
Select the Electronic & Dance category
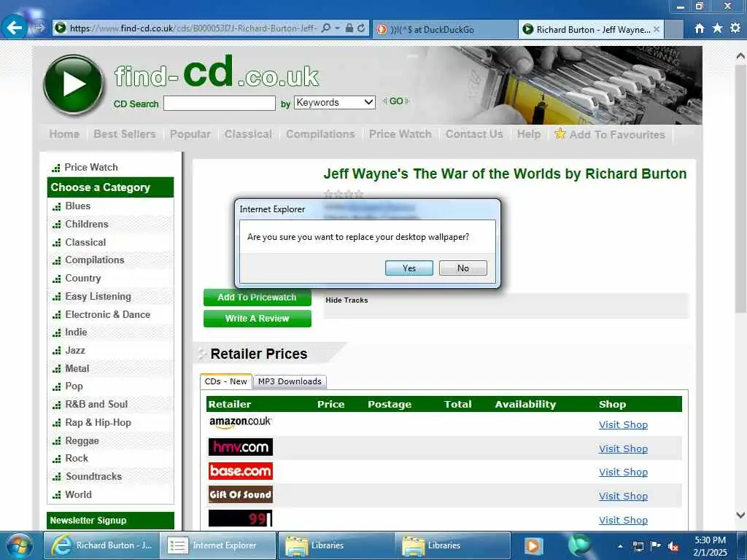tap(108, 315)
